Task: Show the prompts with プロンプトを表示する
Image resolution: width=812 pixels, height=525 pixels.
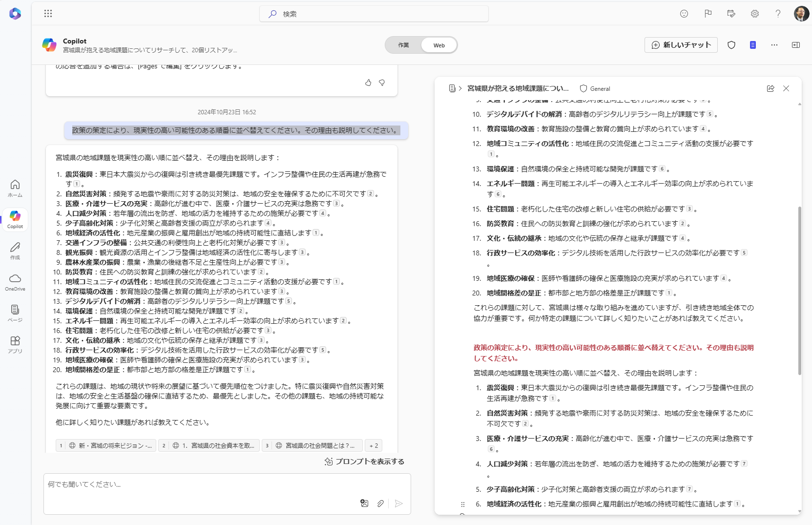Action: 364,462
